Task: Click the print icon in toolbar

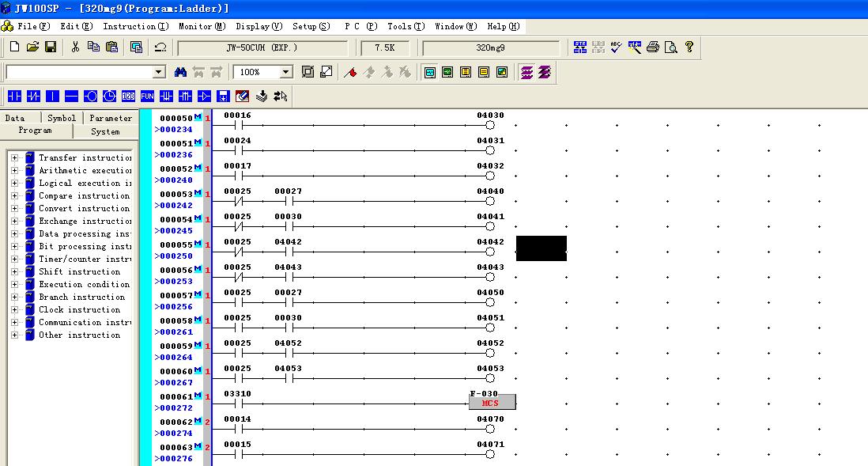Action: coord(653,47)
